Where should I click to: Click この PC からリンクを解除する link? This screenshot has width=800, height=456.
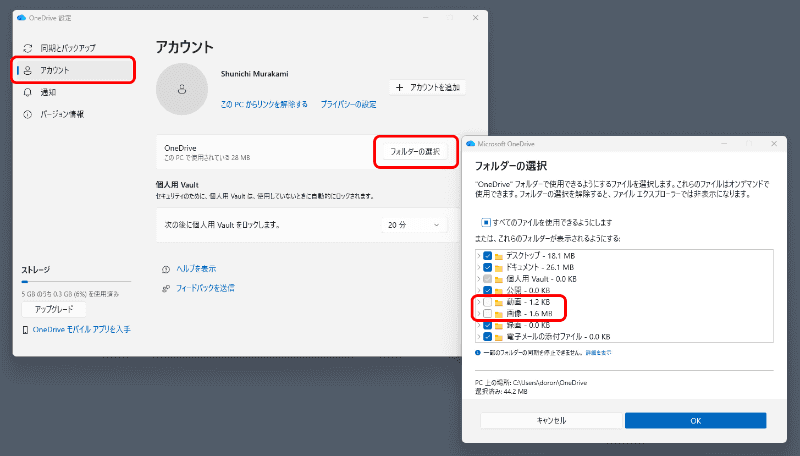click(x=264, y=104)
